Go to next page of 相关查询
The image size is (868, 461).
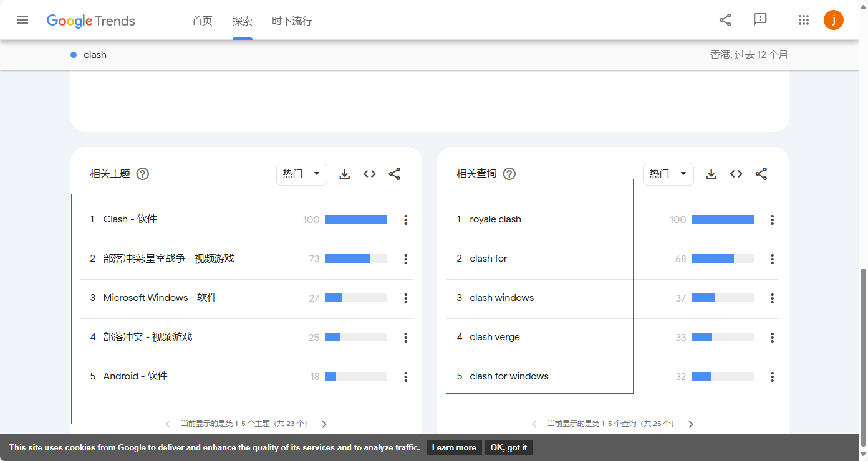click(691, 424)
